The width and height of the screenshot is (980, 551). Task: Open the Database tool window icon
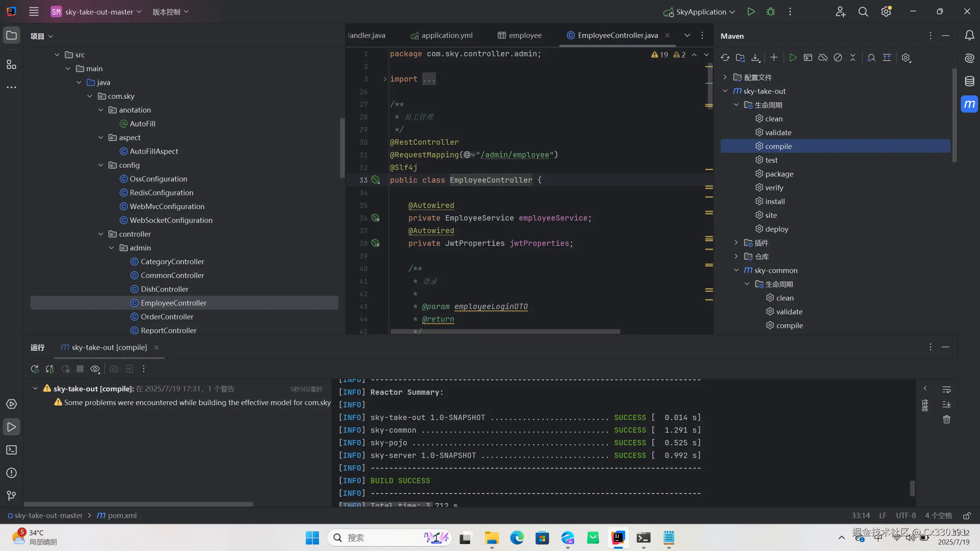[969, 81]
